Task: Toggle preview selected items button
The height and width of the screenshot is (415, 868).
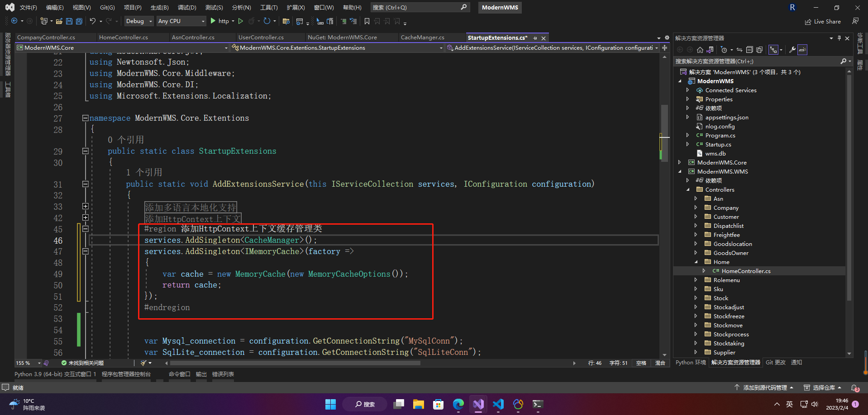Action: [802, 50]
